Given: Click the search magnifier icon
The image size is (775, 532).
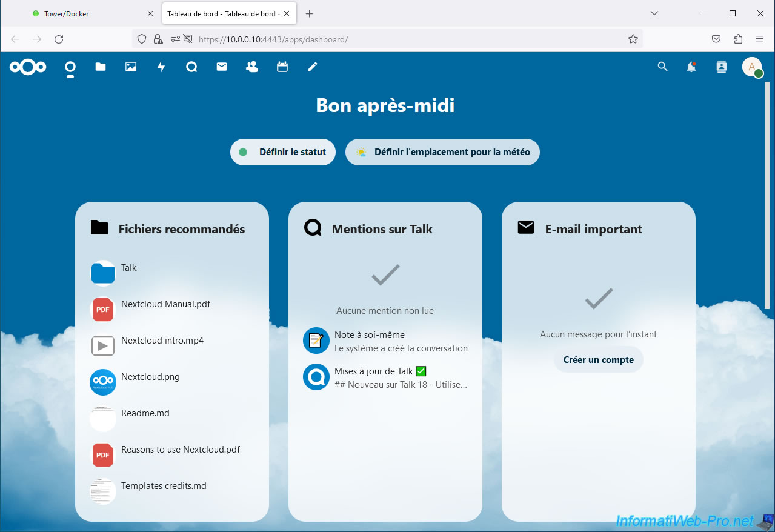Looking at the screenshot, I should (x=662, y=67).
